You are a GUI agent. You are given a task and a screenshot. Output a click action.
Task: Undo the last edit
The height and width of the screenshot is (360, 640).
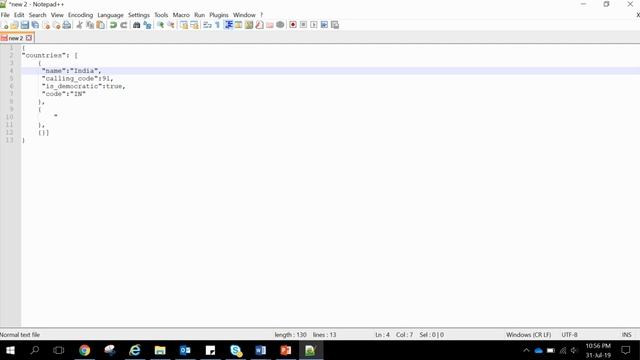pyautogui.click(x=113, y=25)
